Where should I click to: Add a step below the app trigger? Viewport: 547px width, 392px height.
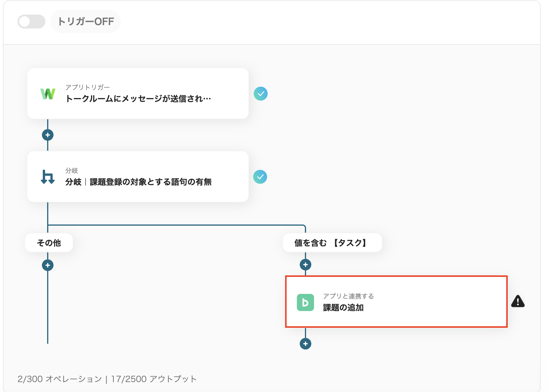click(x=48, y=135)
